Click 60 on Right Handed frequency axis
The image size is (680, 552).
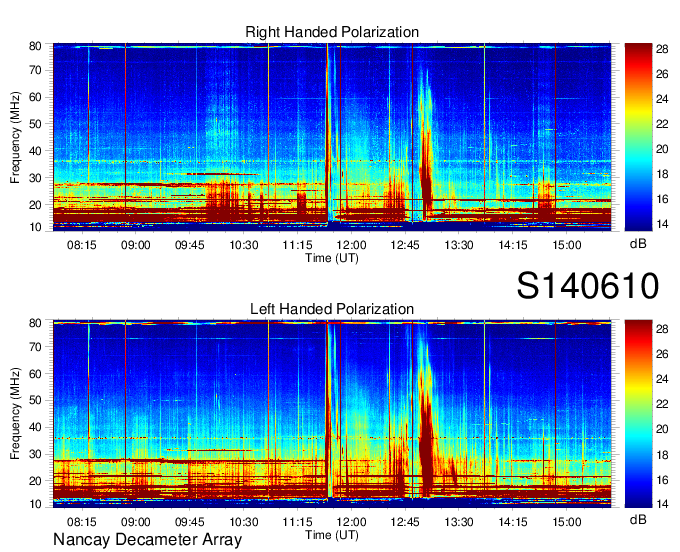35,97
